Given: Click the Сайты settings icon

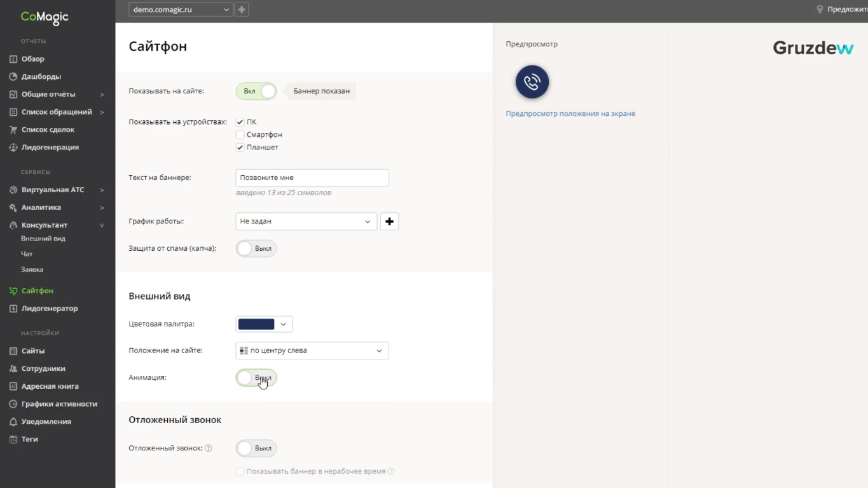Looking at the screenshot, I should click(x=13, y=351).
